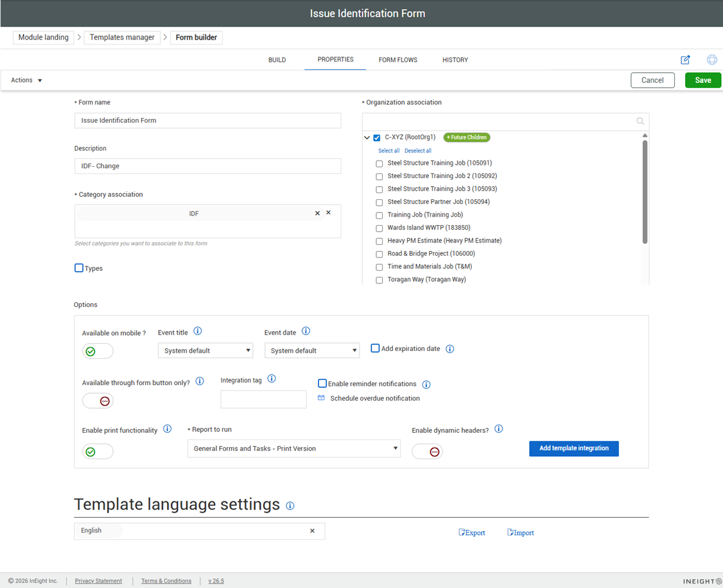Toggle Available on mobile switch
This screenshot has height=588, width=723.
tap(98, 351)
